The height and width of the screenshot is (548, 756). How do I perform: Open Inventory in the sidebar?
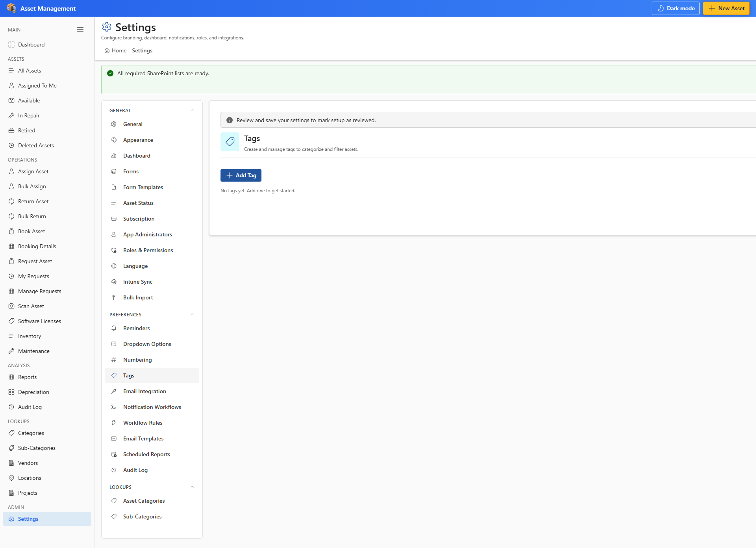pos(47,336)
